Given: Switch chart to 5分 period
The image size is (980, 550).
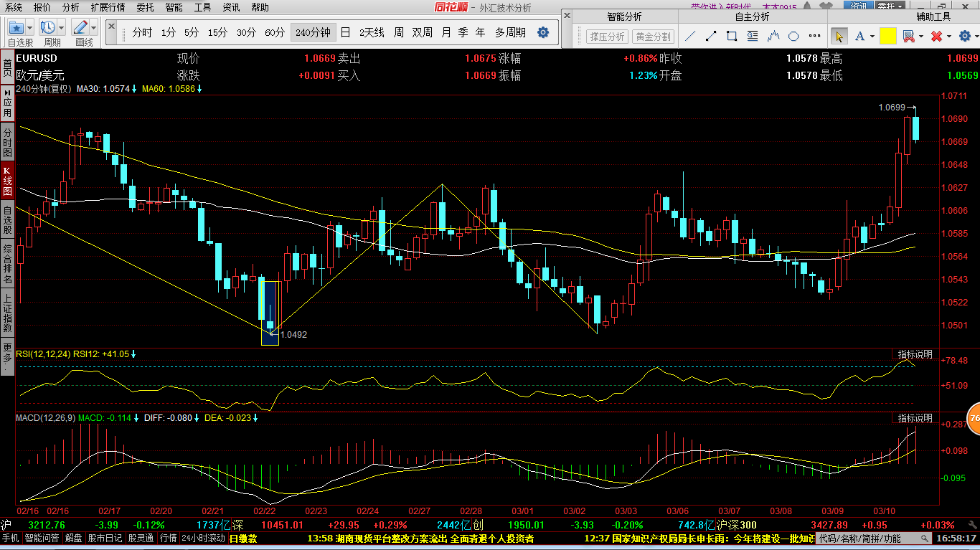Looking at the screenshot, I should coord(192,32).
